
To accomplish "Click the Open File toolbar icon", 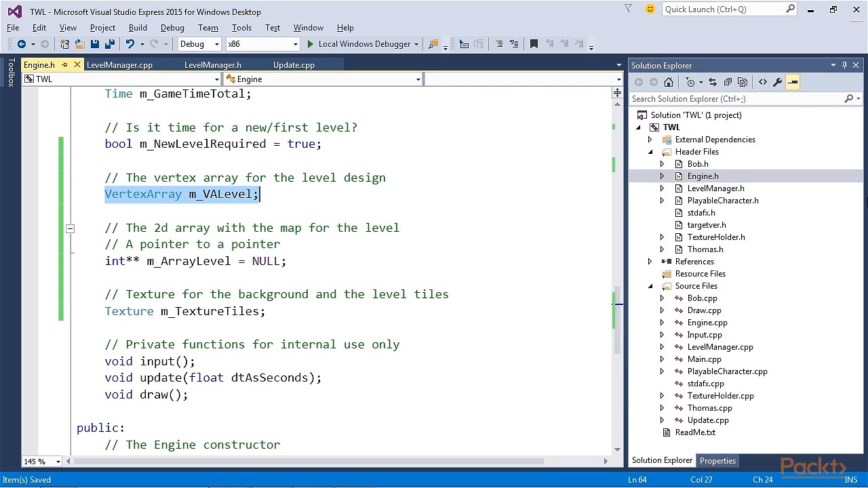I will point(79,44).
